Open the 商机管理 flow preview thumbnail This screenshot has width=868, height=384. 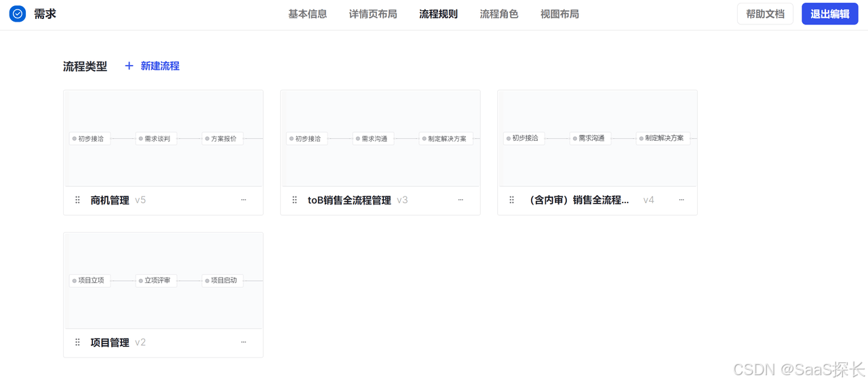[x=163, y=138]
